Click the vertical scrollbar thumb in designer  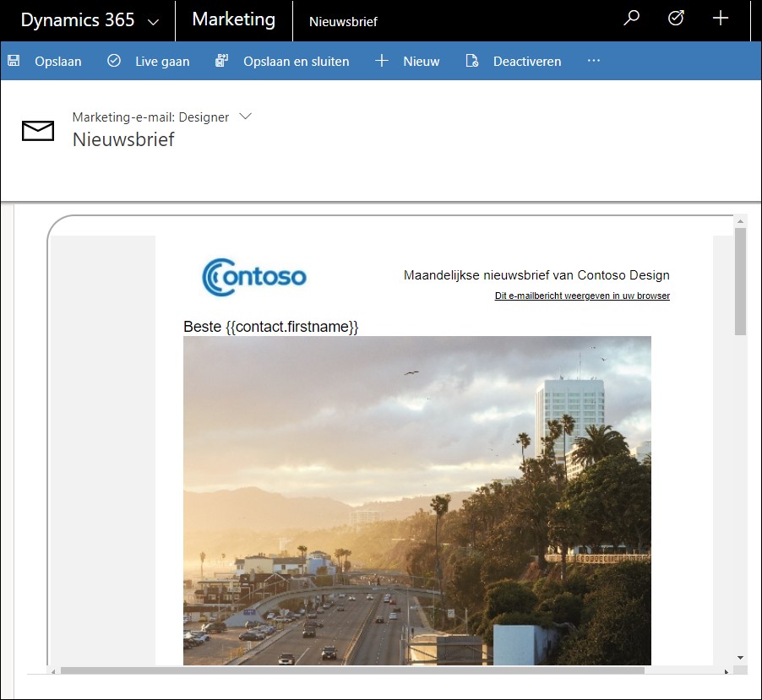(740, 283)
